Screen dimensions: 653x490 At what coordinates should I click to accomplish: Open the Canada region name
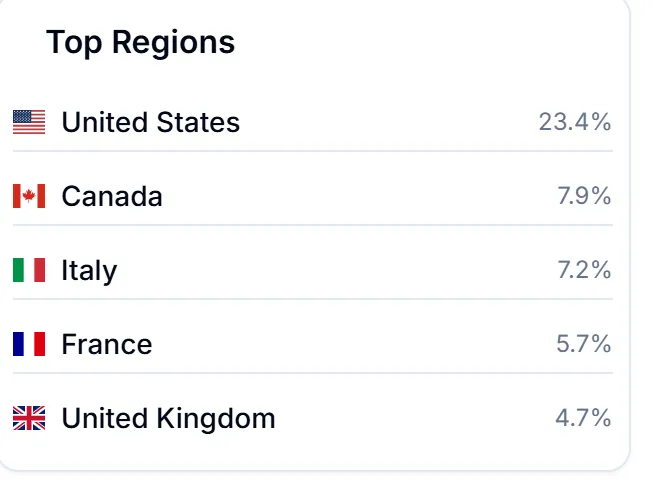click(112, 196)
